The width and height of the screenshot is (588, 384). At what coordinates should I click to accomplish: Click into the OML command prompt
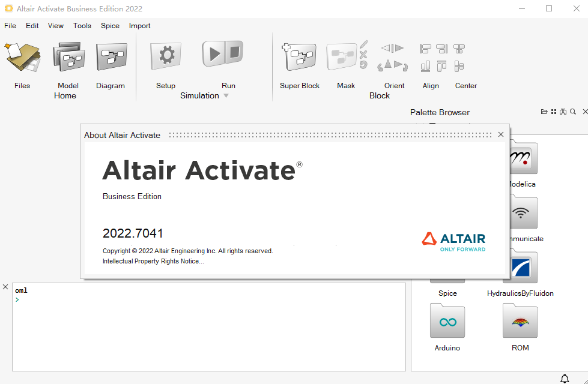pos(209,300)
